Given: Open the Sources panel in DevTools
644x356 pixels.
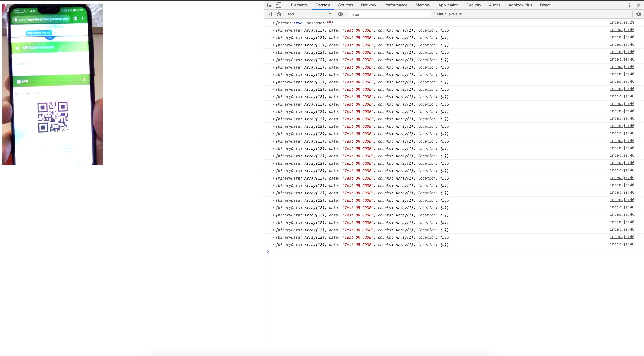Looking at the screenshot, I should coord(346,5).
